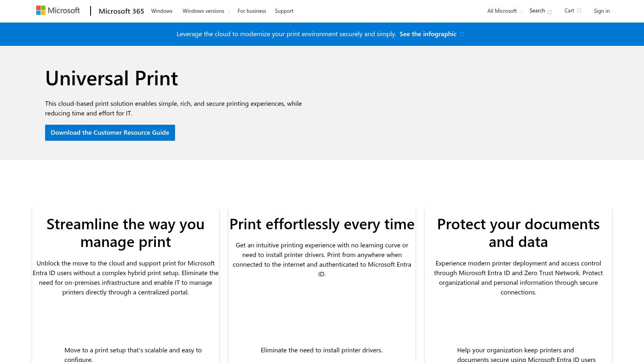Viewport: 644px width, 362px height.
Task: Click the Sign in link
Action: (602, 11)
